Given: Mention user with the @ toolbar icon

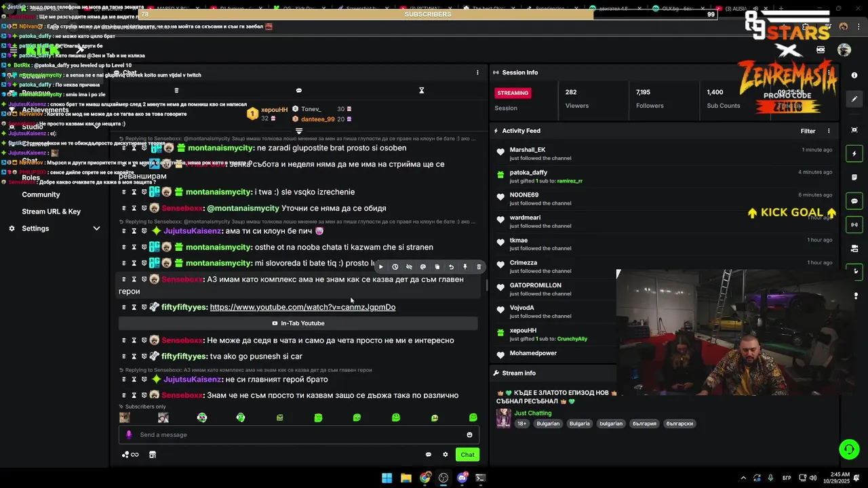Looking at the screenshot, I should (422, 267).
